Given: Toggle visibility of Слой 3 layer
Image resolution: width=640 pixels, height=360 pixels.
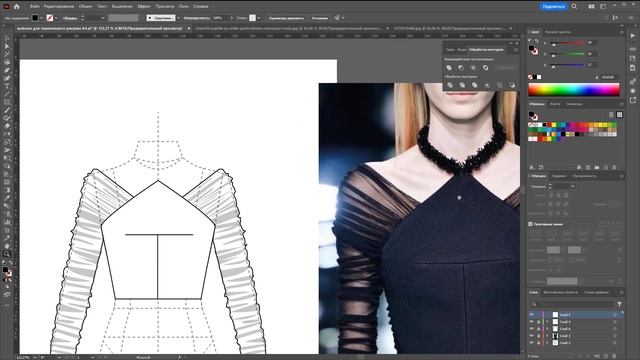Looking at the screenshot, I should click(531, 336).
